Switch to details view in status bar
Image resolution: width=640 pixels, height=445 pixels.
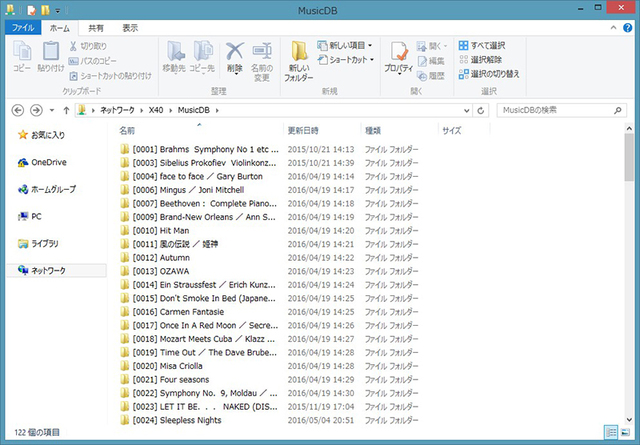tap(610, 431)
